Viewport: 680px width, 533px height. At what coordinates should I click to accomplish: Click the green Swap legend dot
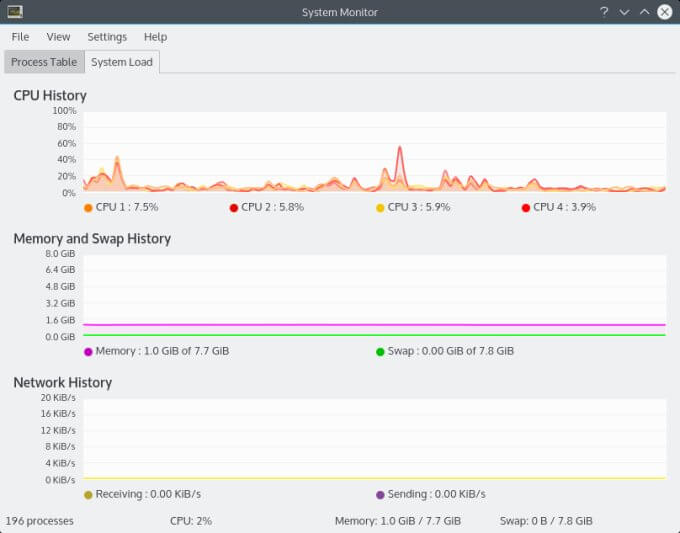(380, 352)
